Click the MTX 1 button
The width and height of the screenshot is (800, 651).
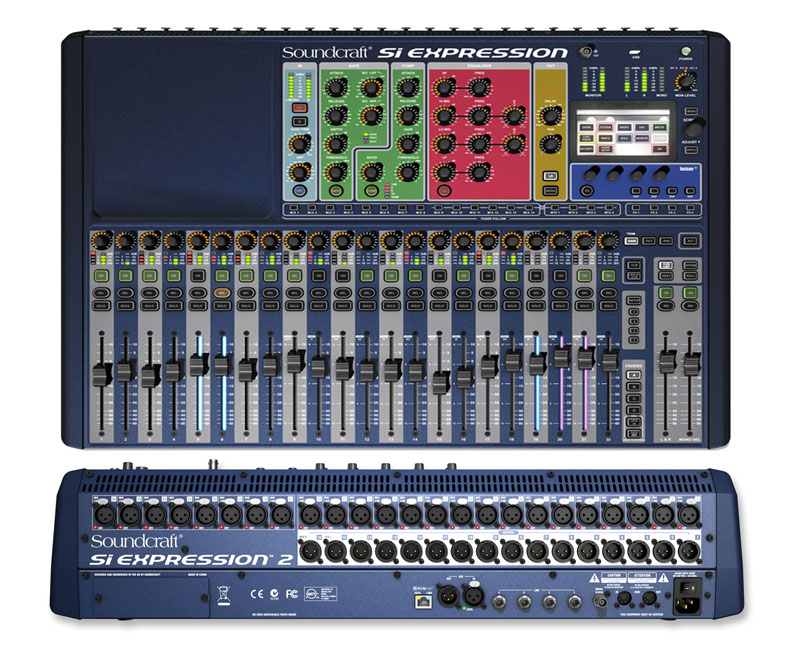pos(555,208)
